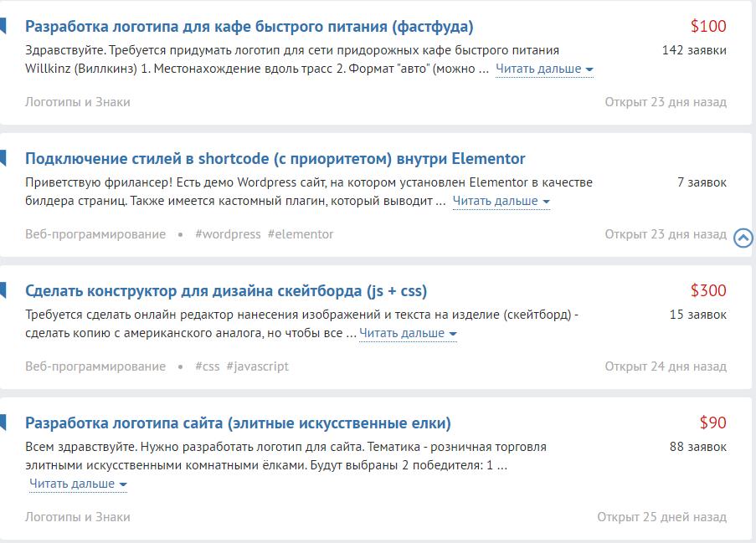Click 'Открыт 24 дня назад' date text
The image size is (756, 543).
click(666, 366)
